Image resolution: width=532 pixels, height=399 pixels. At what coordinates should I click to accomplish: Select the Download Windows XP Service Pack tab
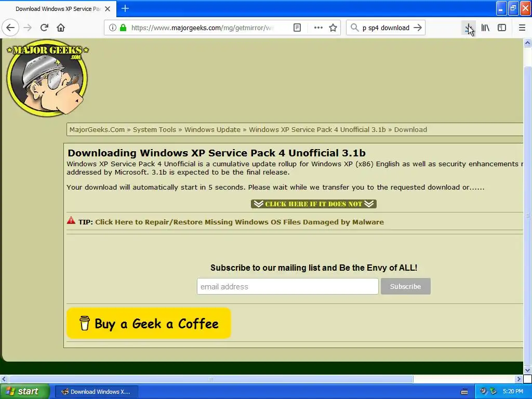coord(58,9)
